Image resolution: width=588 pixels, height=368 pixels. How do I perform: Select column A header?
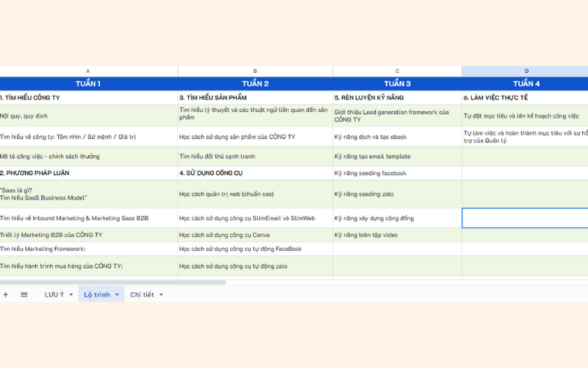(x=88, y=71)
